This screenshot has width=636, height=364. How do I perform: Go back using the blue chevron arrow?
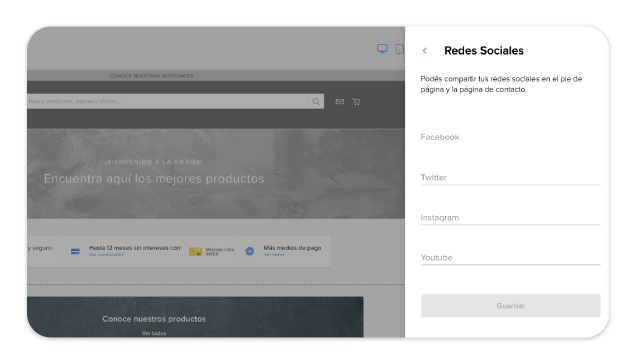(x=425, y=51)
